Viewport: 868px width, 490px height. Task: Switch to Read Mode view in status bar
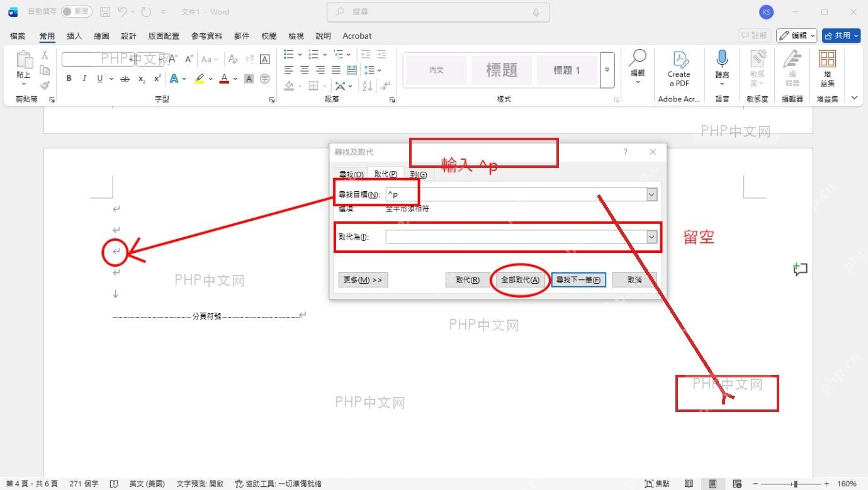(689, 484)
